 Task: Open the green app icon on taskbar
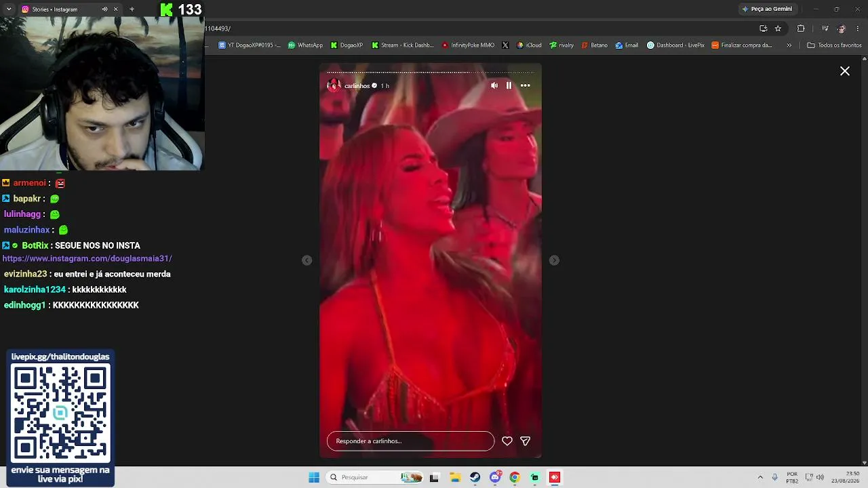click(x=535, y=477)
